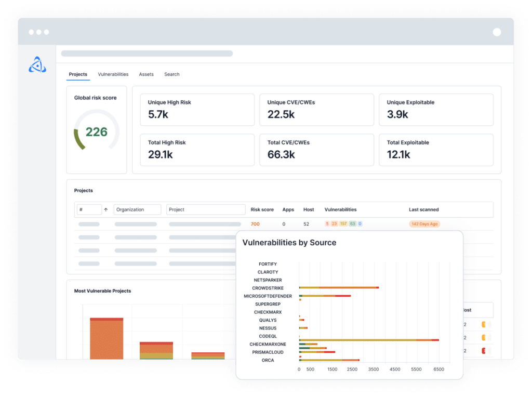Open the Organization filter combo box
The height and width of the screenshot is (396, 532).
(x=137, y=209)
